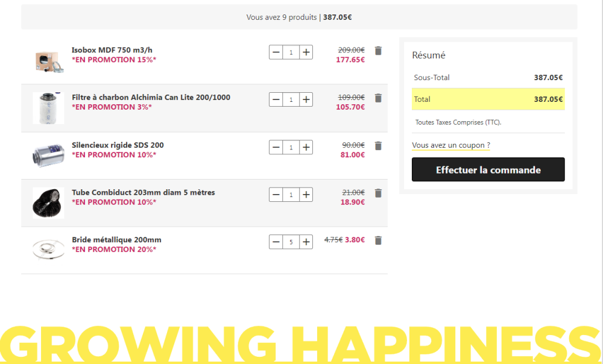603x364 pixels.
Task: Click 'Vous avez 9 produits' header text
Action: [x=282, y=17]
